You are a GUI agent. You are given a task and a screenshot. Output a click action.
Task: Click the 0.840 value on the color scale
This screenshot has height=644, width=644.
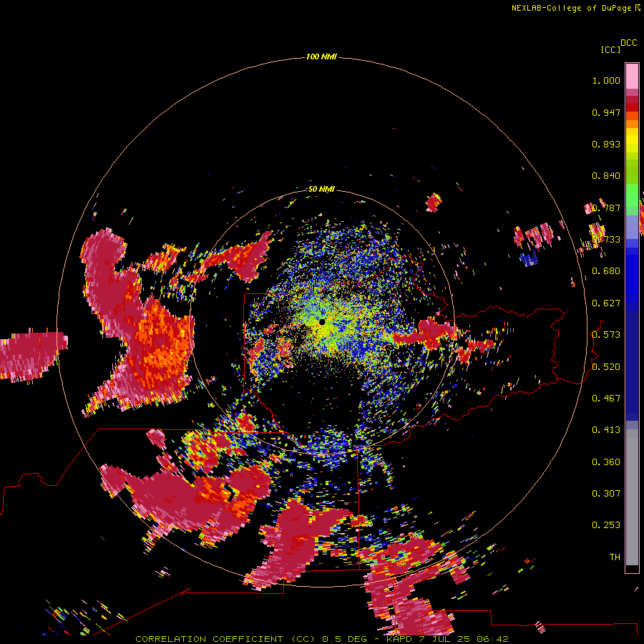click(606, 176)
